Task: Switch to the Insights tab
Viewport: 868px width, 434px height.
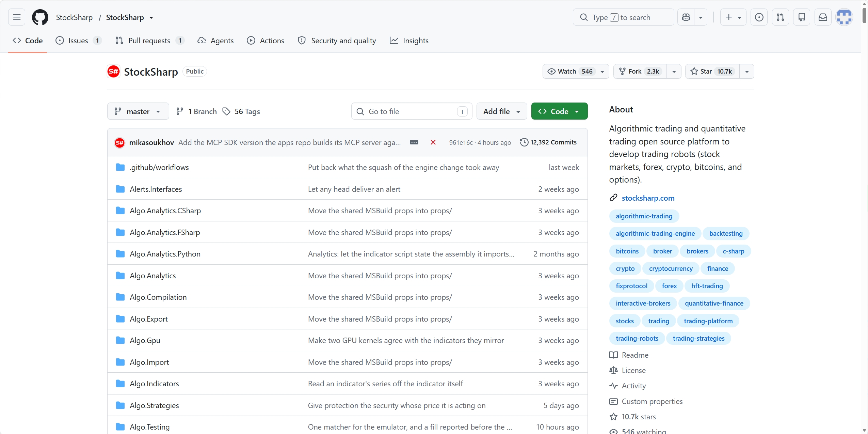Action: pyautogui.click(x=409, y=41)
